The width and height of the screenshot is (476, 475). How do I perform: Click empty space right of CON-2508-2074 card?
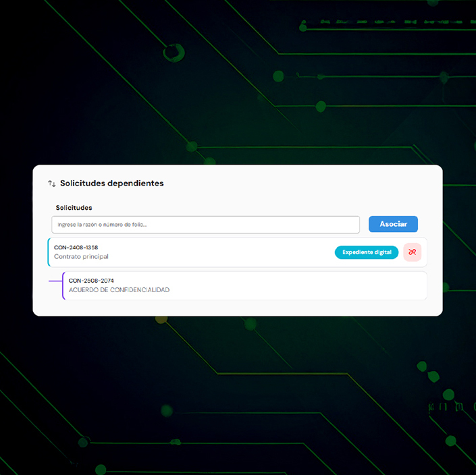(x=338, y=285)
